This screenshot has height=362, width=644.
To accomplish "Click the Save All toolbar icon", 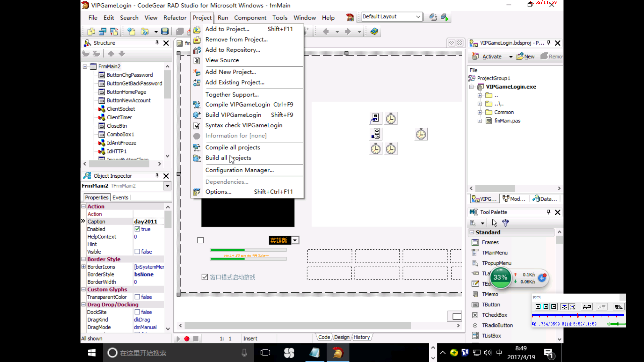I will pos(180,32).
